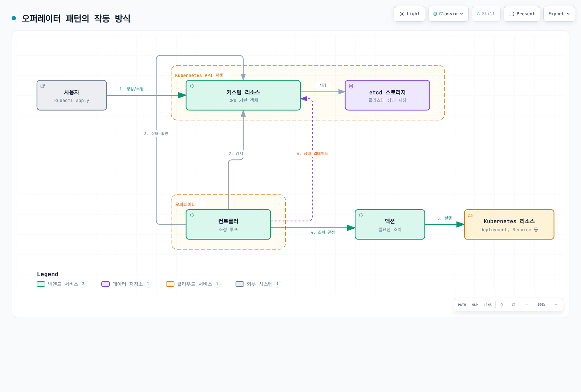This screenshot has height=392, width=581.
Task: Switch to the PATH view tab
Action: (x=462, y=305)
